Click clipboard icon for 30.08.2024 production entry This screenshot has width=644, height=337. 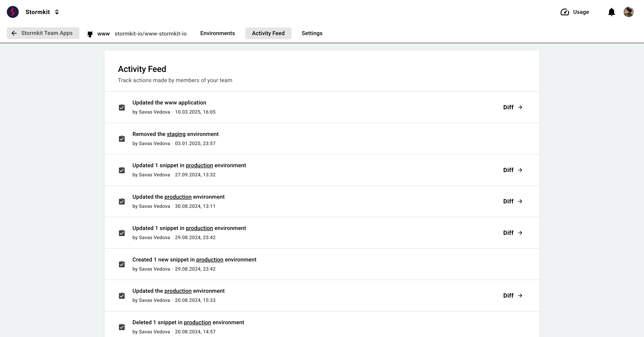pos(122,201)
